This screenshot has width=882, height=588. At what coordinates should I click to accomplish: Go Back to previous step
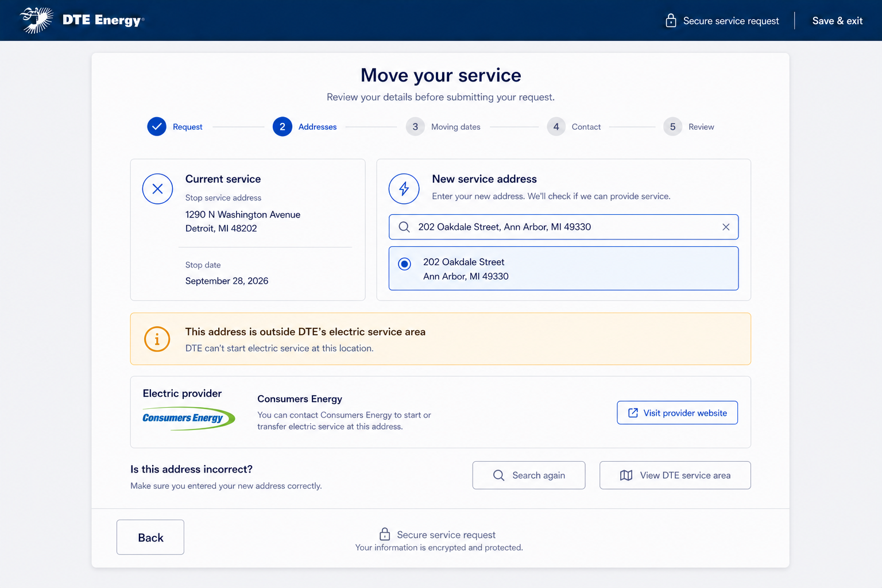[x=150, y=537]
